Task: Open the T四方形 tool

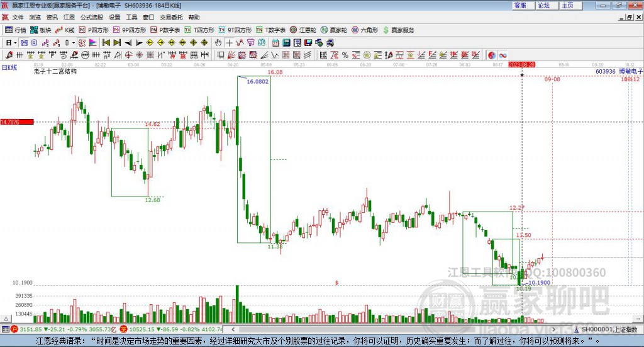Action: [199, 30]
